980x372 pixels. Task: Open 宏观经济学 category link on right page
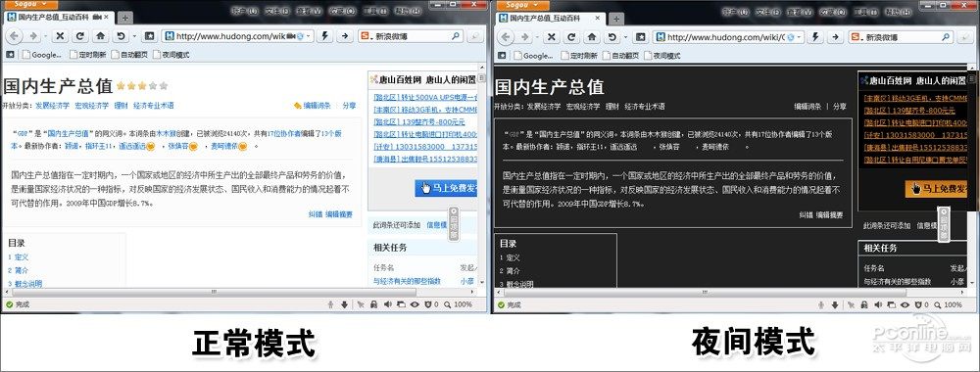[582, 106]
